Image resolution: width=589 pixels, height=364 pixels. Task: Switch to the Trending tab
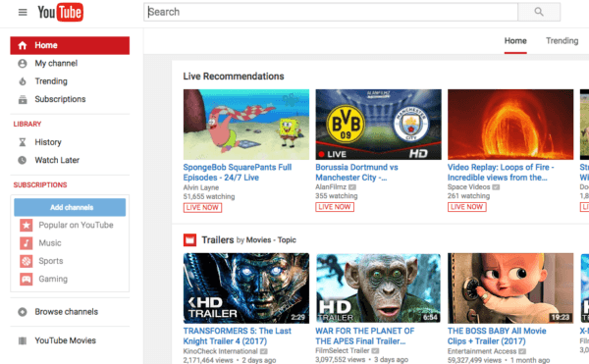coord(562,40)
